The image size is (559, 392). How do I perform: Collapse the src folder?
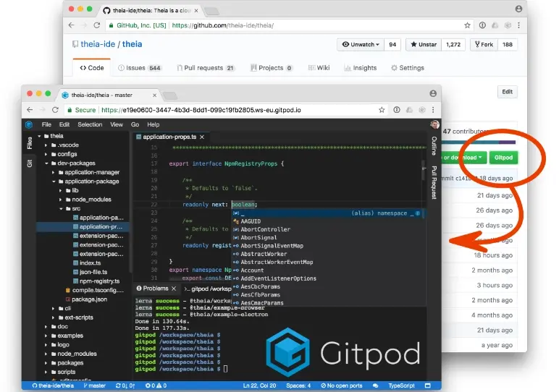coord(61,208)
